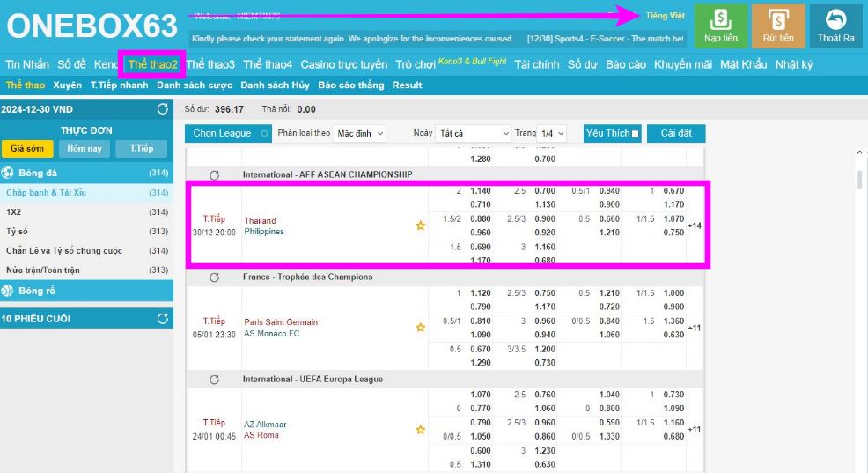Click the Bóng đá sport header
Screen dimensions: 868x473
86,173
